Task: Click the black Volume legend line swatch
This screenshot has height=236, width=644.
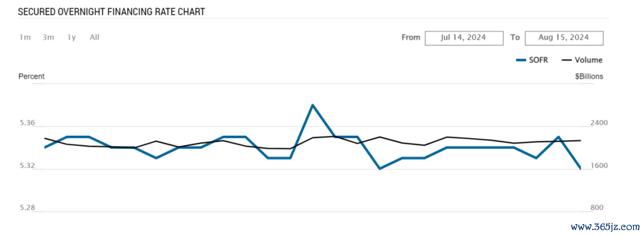Action: [x=567, y=60]
